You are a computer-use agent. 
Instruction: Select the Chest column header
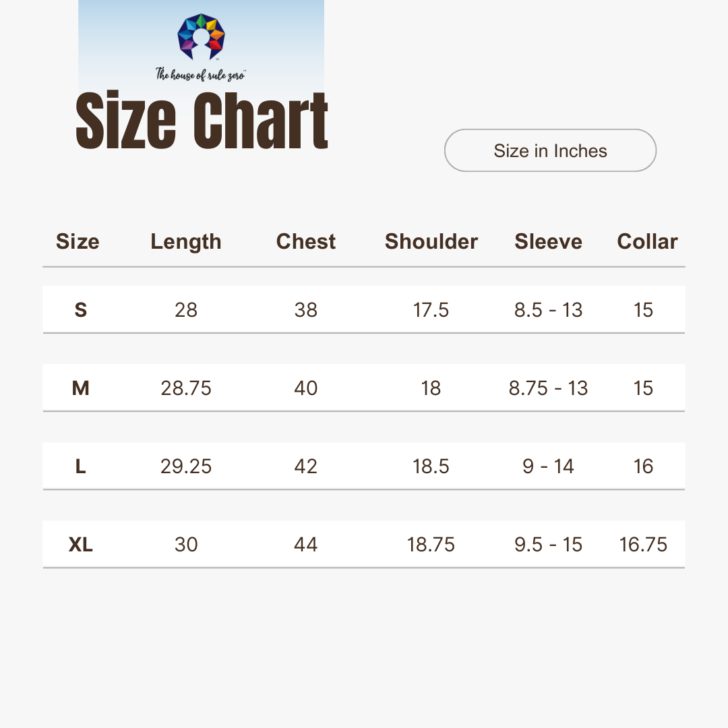click(x=305, y=241)
